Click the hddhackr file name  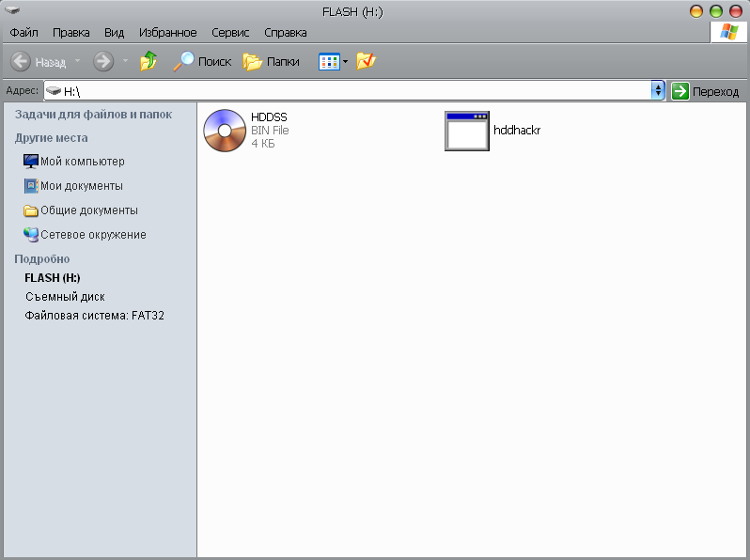click(517, 130)
